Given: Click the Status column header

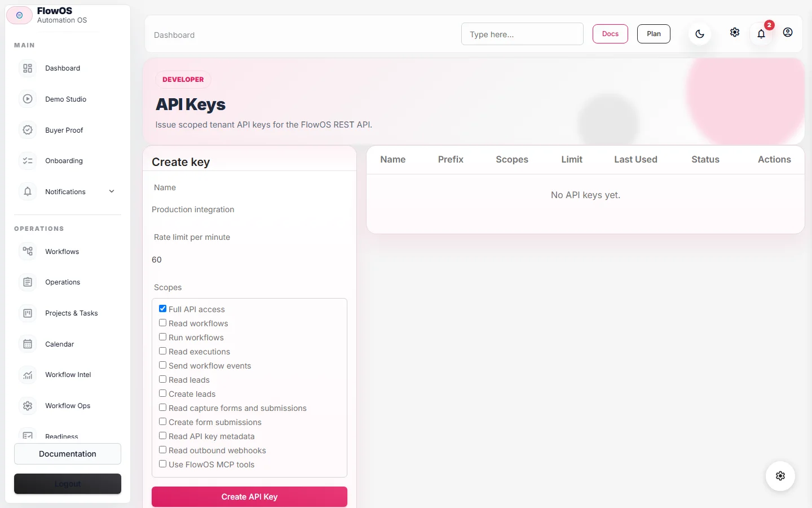Looking at the screenshot, I should (705, 159).
